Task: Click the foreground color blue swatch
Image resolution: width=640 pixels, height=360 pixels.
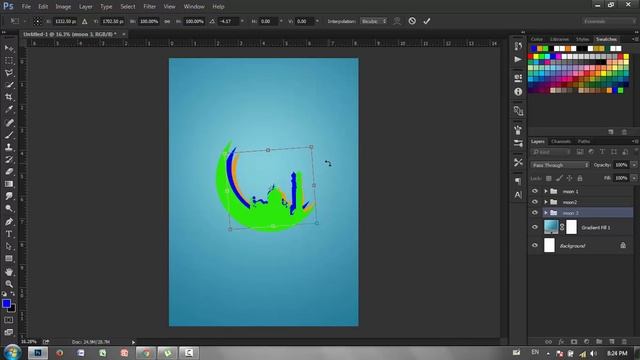Action: point(6,304)
